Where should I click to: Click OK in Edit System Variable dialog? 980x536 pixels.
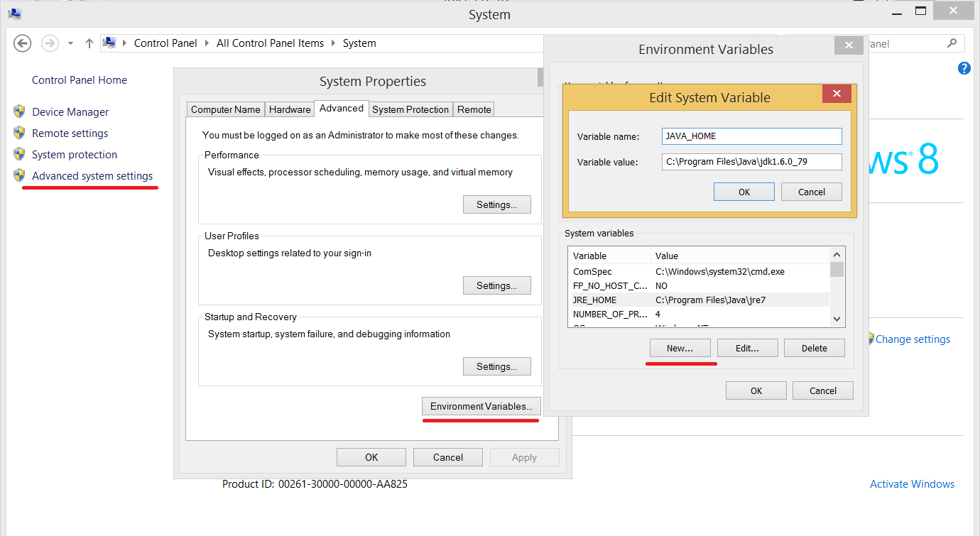click(744, 192)
